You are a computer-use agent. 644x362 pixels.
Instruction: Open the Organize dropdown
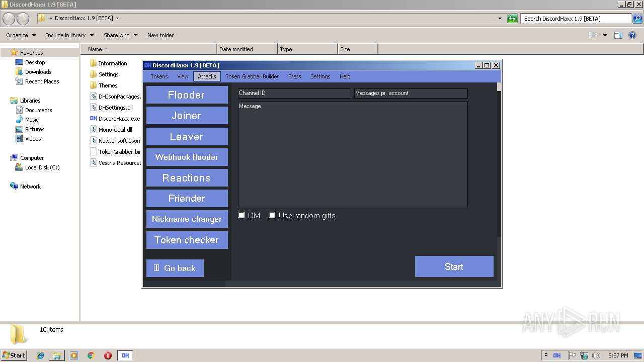point(21,35)
